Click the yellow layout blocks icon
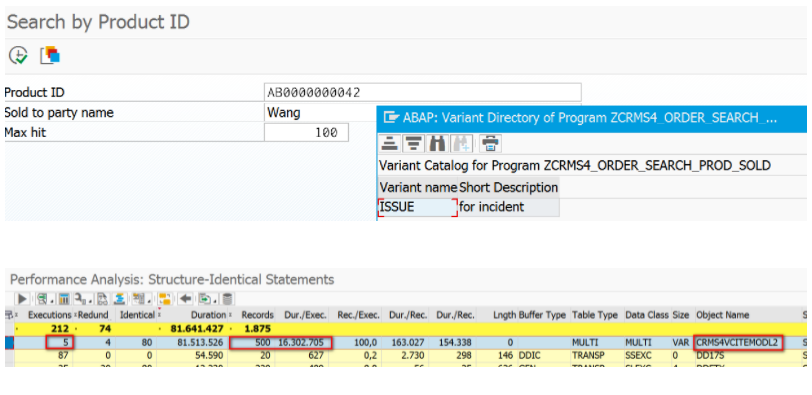Viewport: 812px width, 395px height. coord(165,299)
